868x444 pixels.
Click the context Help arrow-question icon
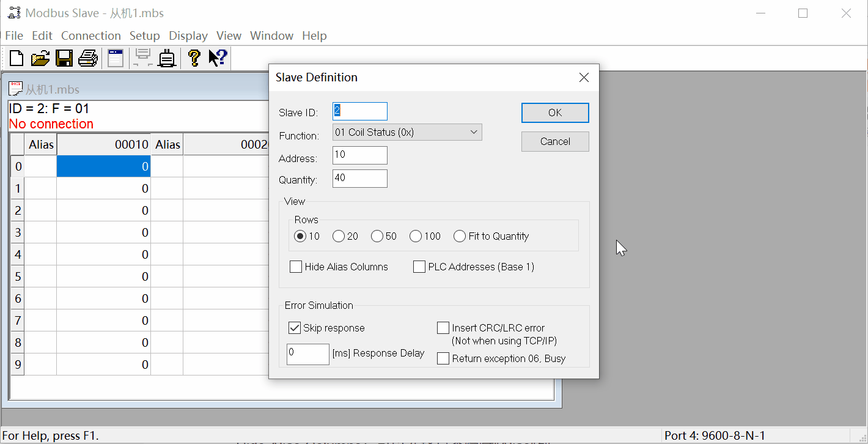click(218, 58)
